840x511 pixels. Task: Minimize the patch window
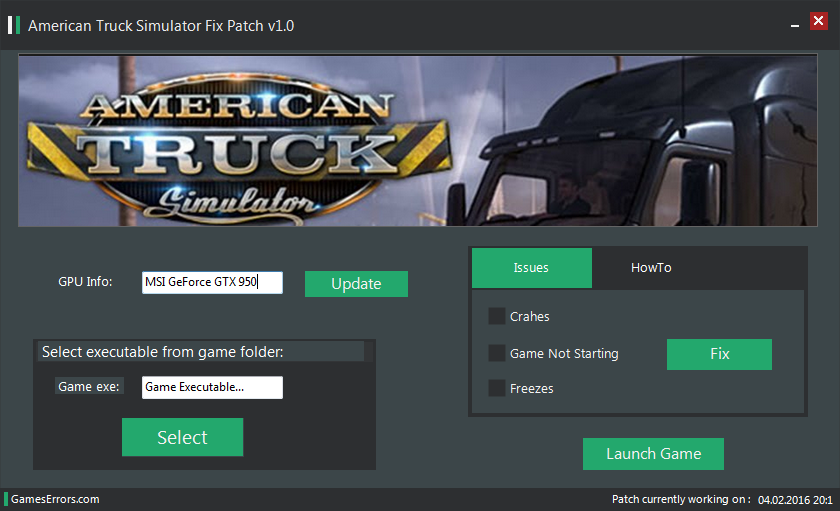pyautogui.click(x=795, y=25)
